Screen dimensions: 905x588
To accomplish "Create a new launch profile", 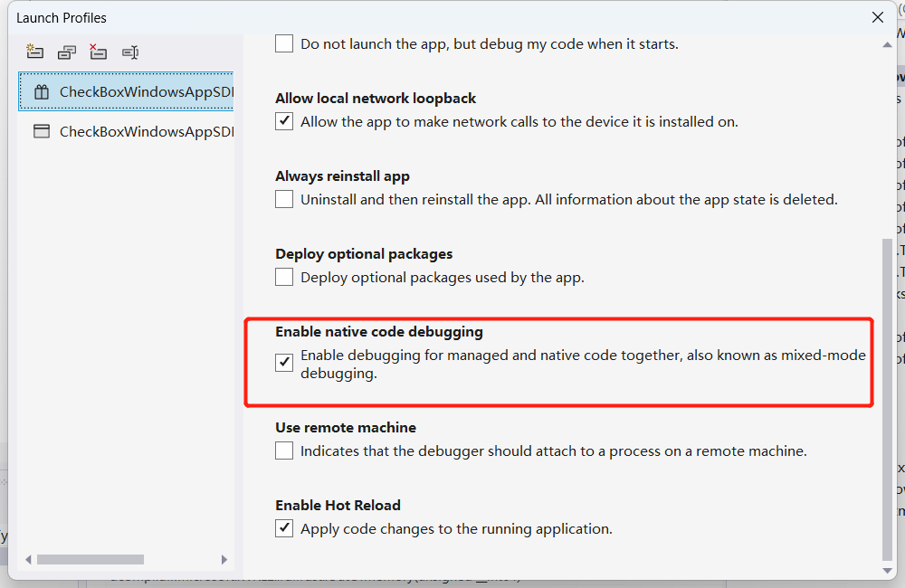I will point(34,52).
